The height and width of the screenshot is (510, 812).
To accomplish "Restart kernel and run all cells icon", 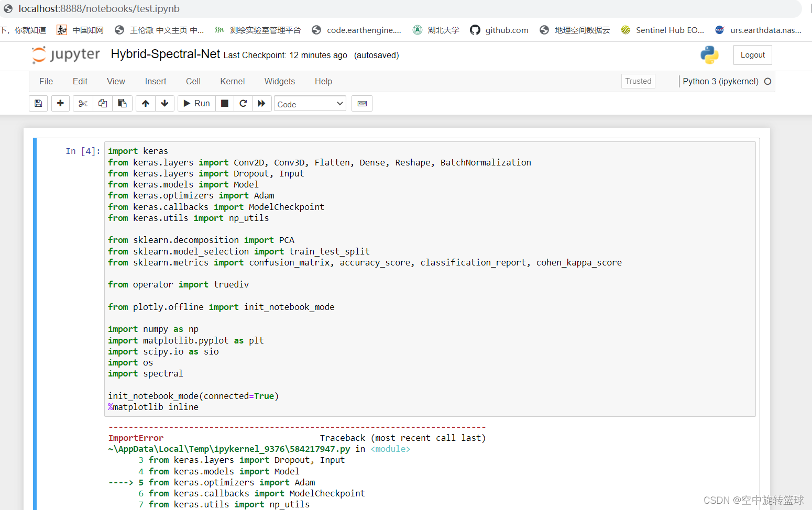I will click(x=261, y=104).
